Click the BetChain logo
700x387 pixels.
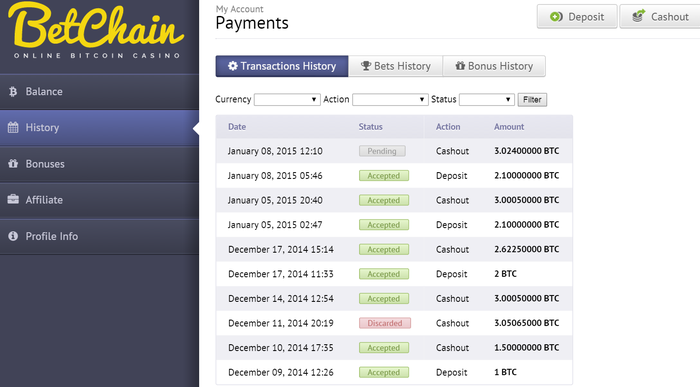point(96,30)
